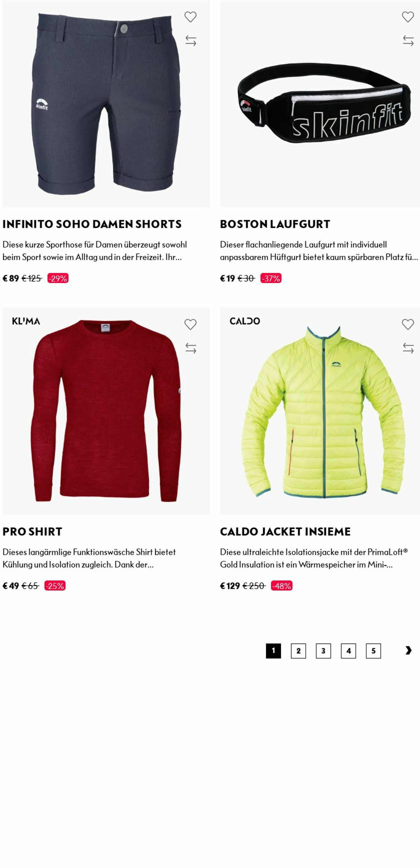Open Caldo Jacket Insieme product title
The width and height of the screenshot is (420, 868).
click(285, 531)
